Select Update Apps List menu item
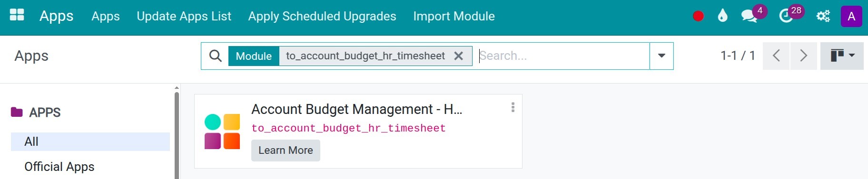The height and width of the screenshot is (179, 868). (x=184, y=16)
